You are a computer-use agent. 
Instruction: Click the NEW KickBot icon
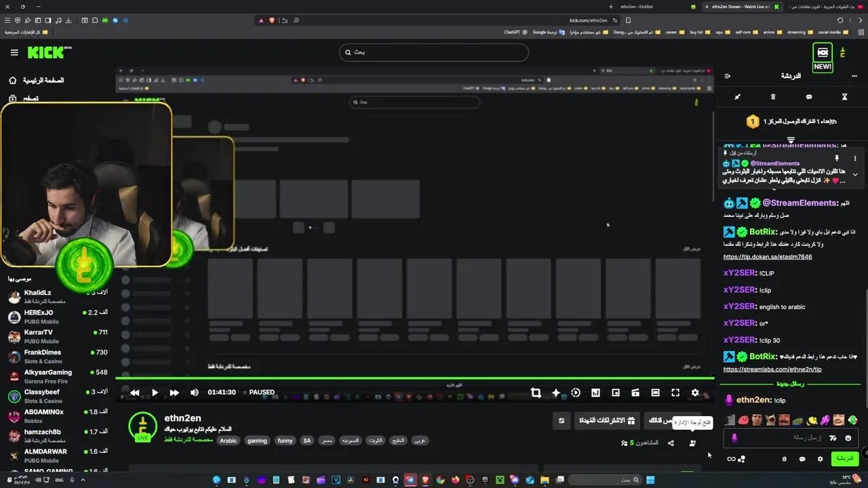coord(823,56)
